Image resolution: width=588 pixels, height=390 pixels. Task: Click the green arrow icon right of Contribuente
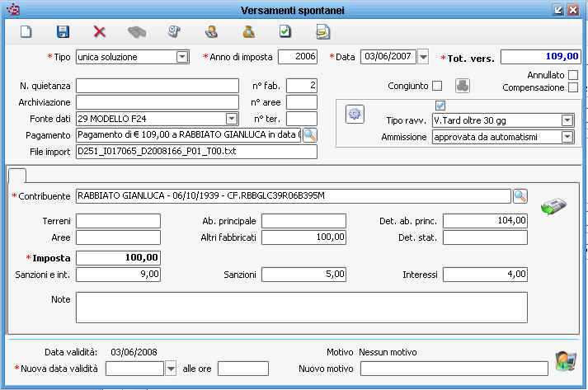(553, 206)
